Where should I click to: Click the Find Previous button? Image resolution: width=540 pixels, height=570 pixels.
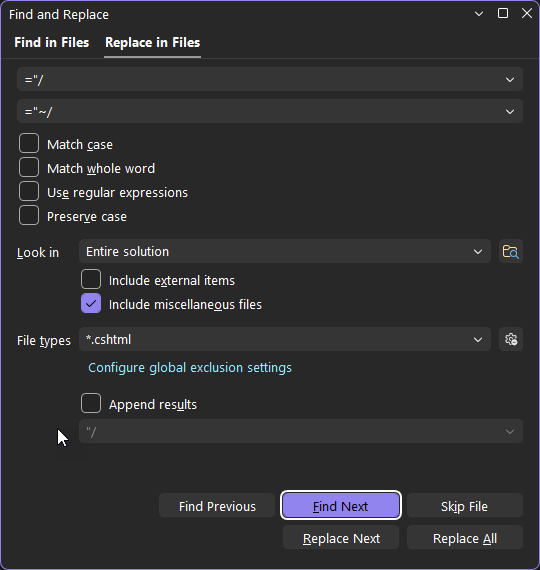[x=217, y=506]
